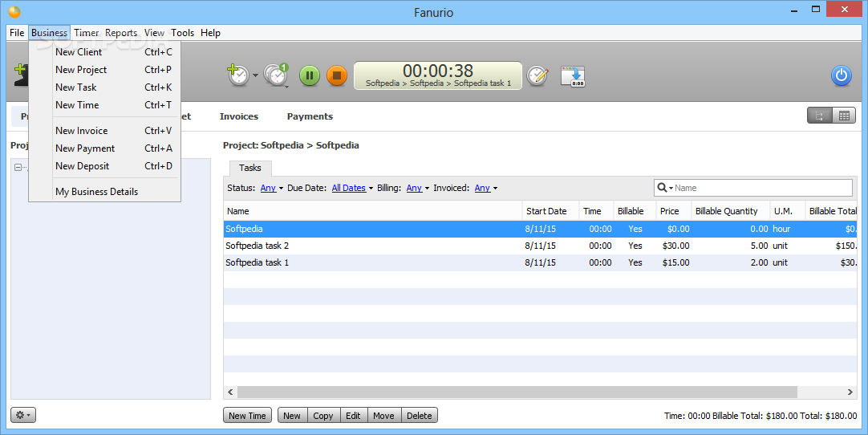868x435 pixels.
Task: Click the $15.00 price cell
Action: coord(675,262)
